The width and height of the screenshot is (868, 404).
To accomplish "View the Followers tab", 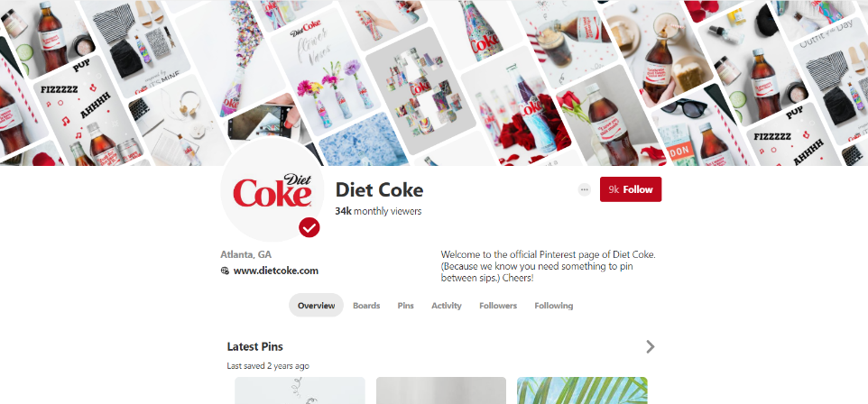I will pos(498,306).
